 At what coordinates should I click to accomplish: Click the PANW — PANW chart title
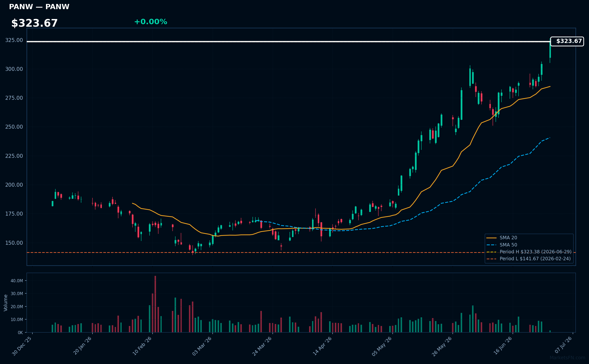pos(39,7)
